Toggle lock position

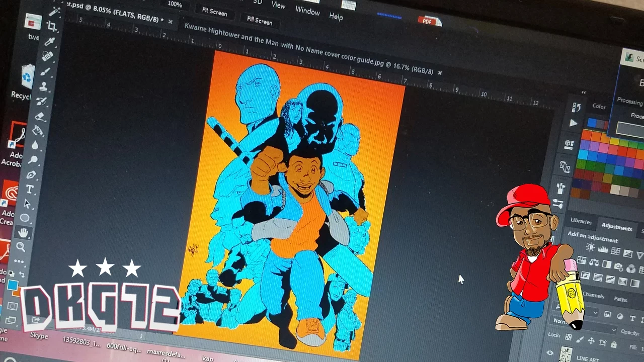click(x=590, y=341)
